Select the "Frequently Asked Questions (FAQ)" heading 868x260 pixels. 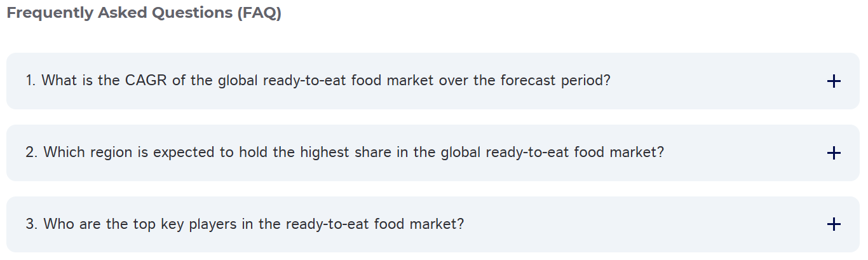point(144,13)
